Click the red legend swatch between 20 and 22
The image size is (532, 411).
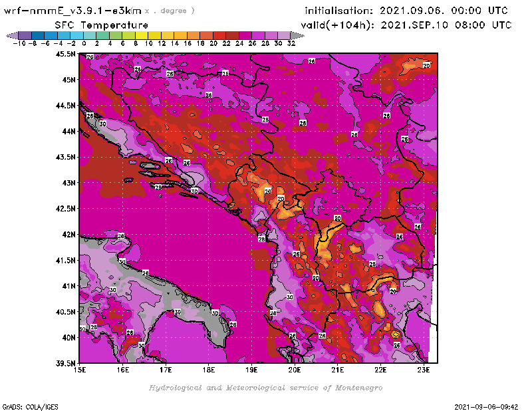[x=219, y=35]
